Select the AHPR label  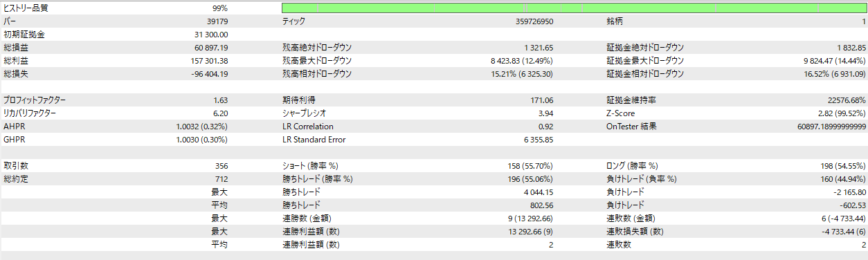(14, 127)
